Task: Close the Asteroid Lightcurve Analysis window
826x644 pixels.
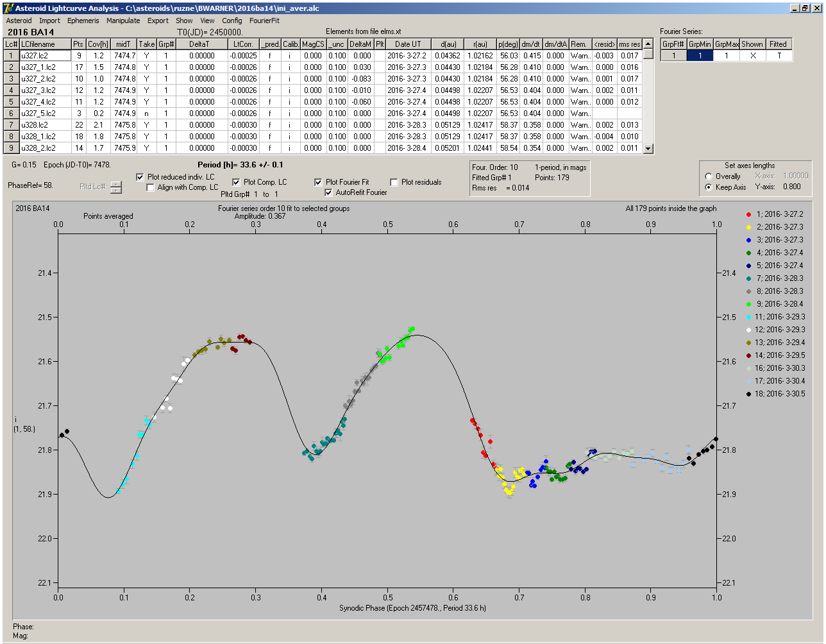Action: point(818,8)
